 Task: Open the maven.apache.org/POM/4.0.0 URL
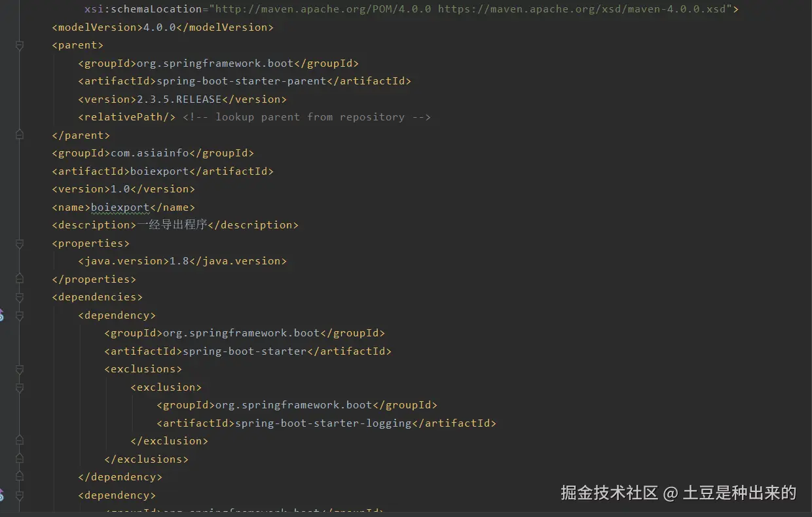[x=323, y=9]
